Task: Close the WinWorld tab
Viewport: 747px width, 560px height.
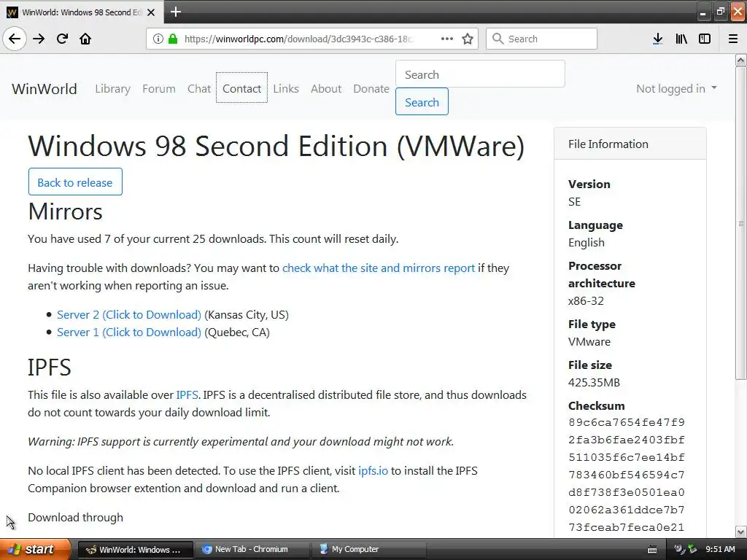Action: pos(151,12)
